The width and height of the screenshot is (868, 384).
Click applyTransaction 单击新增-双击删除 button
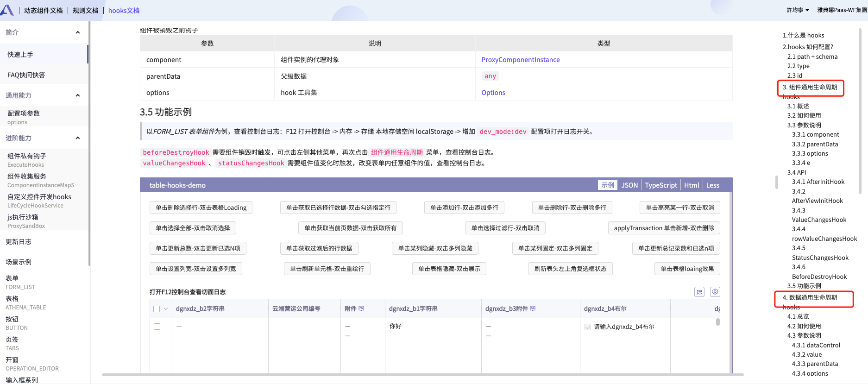(x=664, y=228)
